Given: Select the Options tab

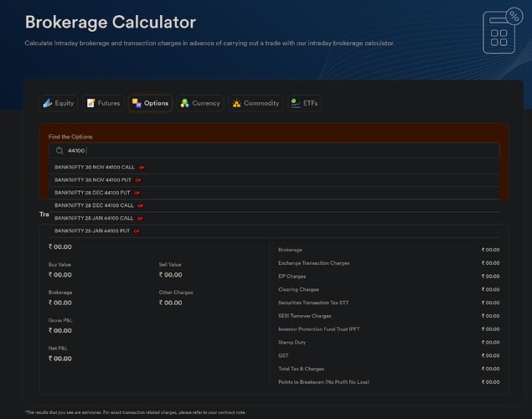Looking at the screenshot, I should tap(150, 103).
